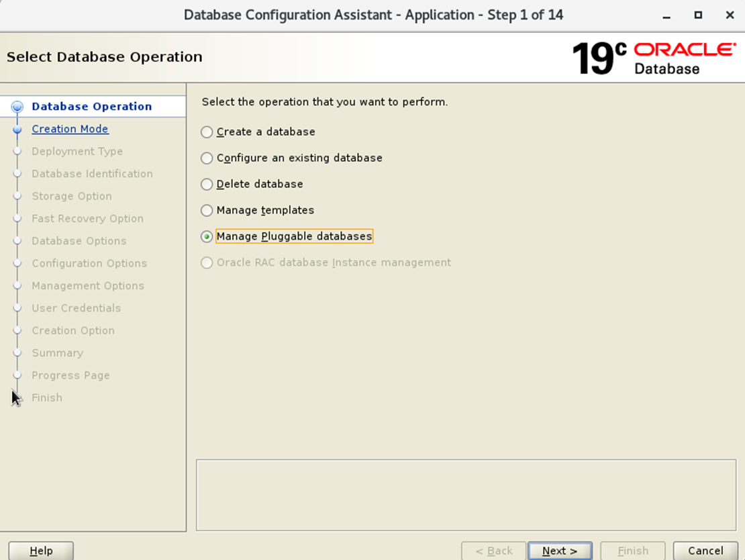This screenshot has width=745, height=560.
Task: Click the Select Database Operation heading
Action: click(x=105, y=57)
